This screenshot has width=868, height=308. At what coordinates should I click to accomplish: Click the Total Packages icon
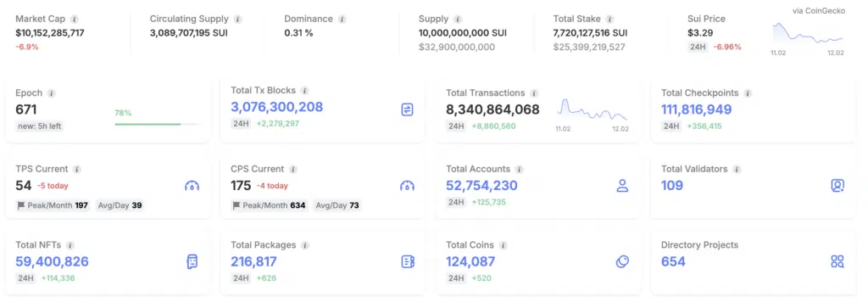tap(408, 261)
